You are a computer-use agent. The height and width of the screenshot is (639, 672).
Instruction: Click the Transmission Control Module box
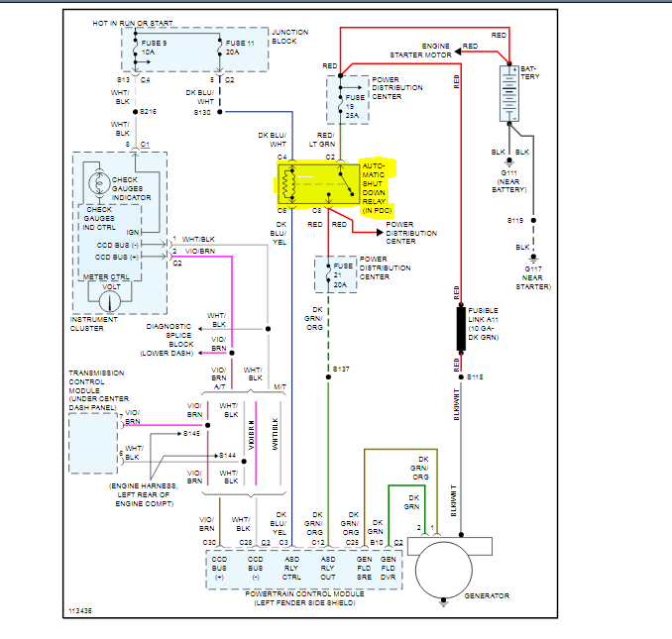(93, 443)
